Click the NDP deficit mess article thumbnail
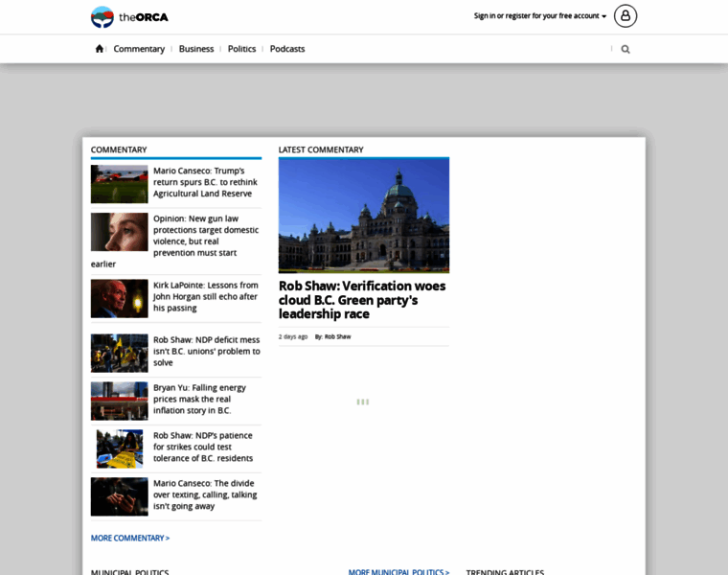This screenshot has height=575, width=728. pos(119,353)
